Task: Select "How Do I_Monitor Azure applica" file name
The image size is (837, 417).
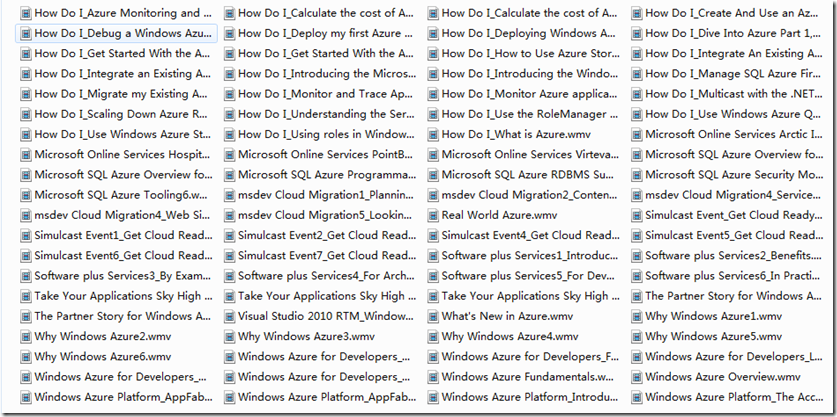Action: tap(530, 95)
